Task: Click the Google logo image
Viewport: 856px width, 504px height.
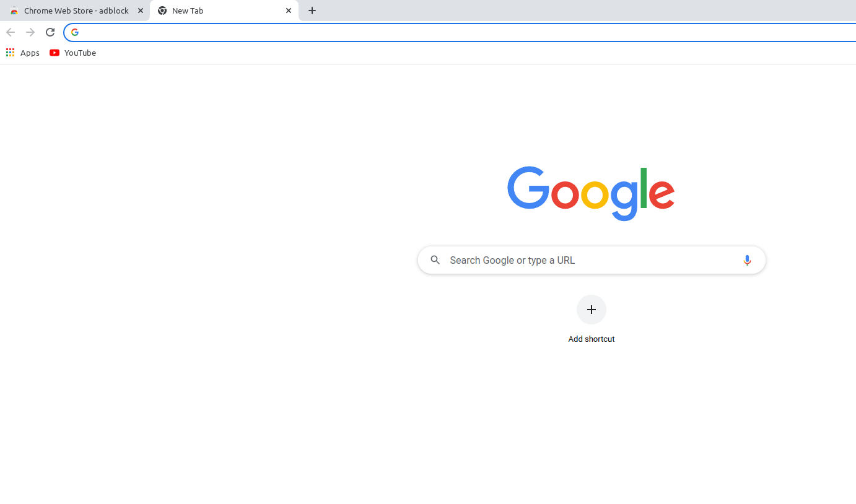Action: (591, 193)
